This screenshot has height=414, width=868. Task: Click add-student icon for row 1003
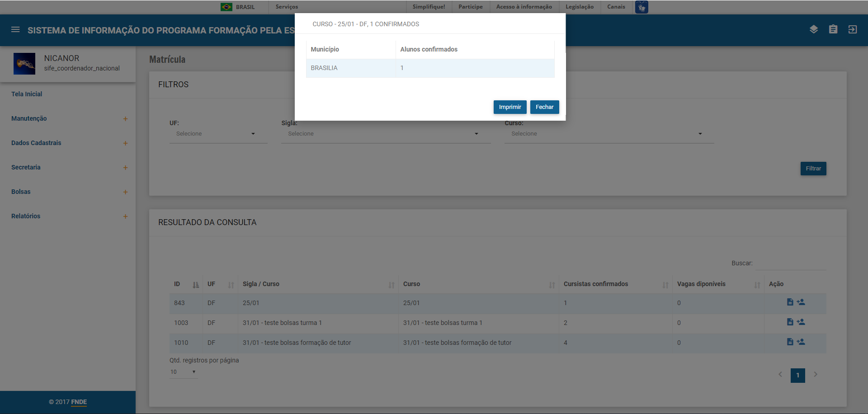(x=801, y=322)
